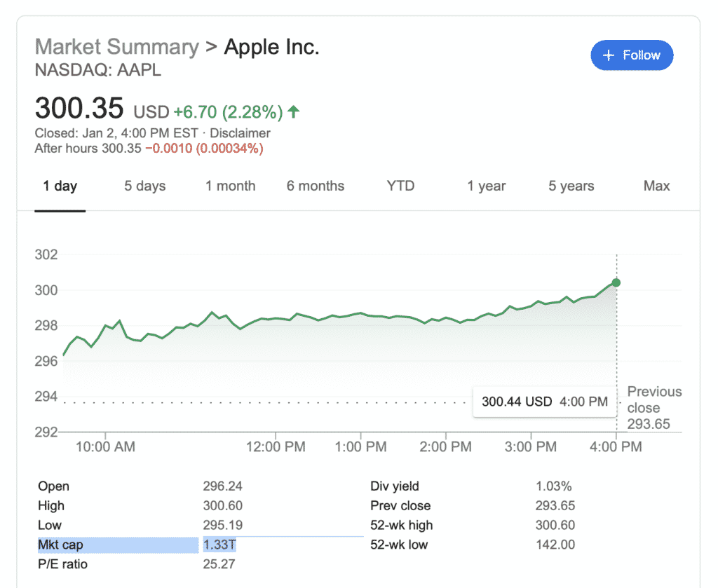Image resolution: width=718 pixels, height=588 pixels.
Task: Switch to the 5 days tab
Action: [145, 186]
